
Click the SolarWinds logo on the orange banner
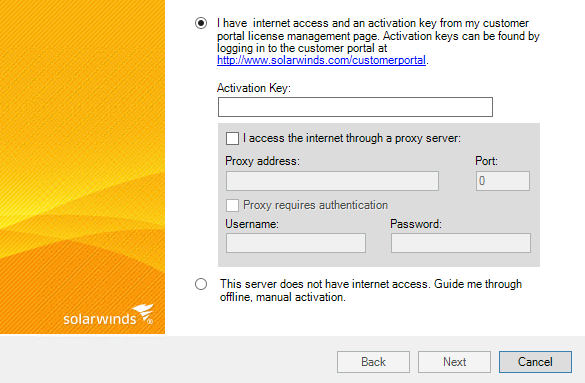tap(108, 315)
